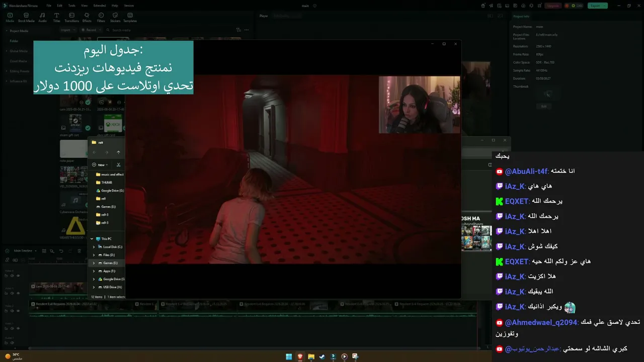The height and width of the screenshot is (362, 644).
Task: Open the Stock Media library
Action: (26, 18)
